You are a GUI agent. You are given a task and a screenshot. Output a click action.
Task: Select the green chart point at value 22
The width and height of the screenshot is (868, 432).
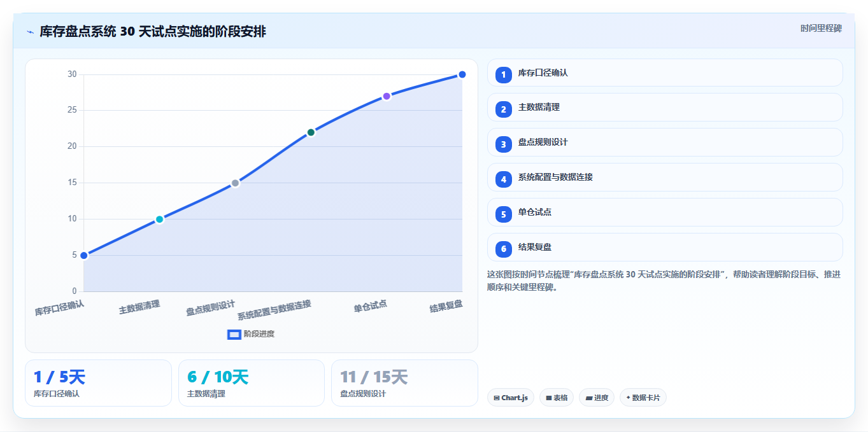[x=311, y=132]
